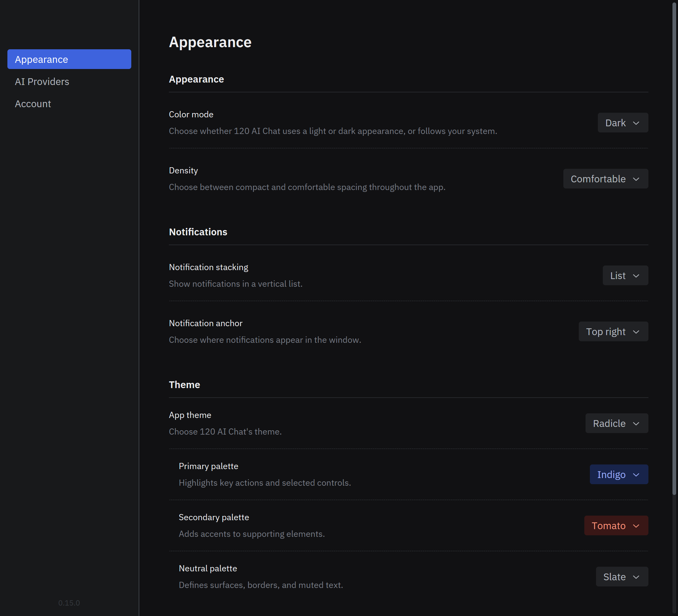The width and height of the screenshot is (678, 616).
Task: Click the version number 0.15.0
Action: 69,603
